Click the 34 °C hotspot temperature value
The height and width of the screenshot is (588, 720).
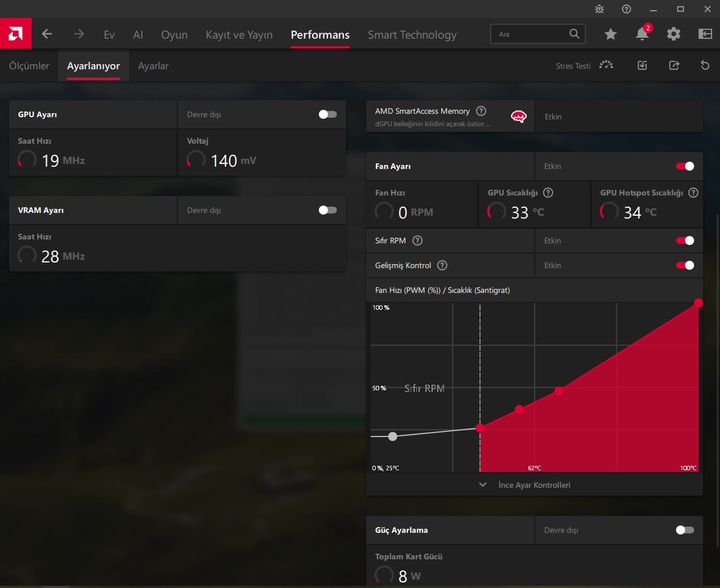(641, 212)
